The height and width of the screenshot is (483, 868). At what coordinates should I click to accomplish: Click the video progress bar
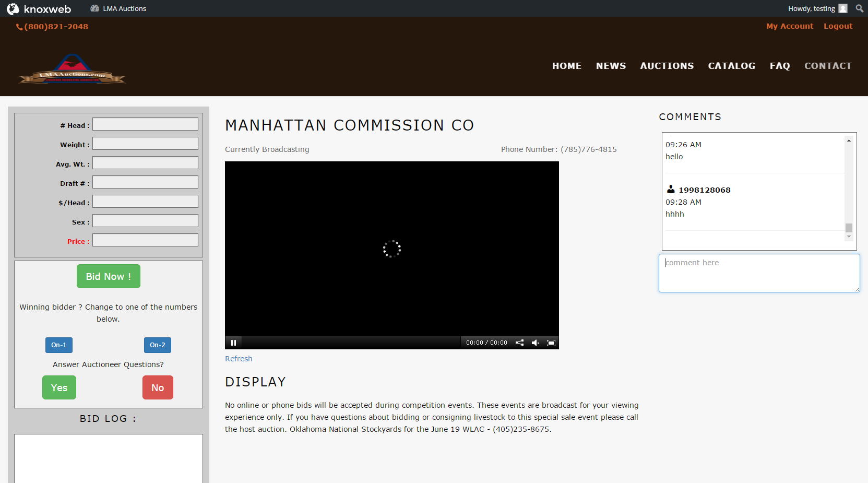pos(351,343)
